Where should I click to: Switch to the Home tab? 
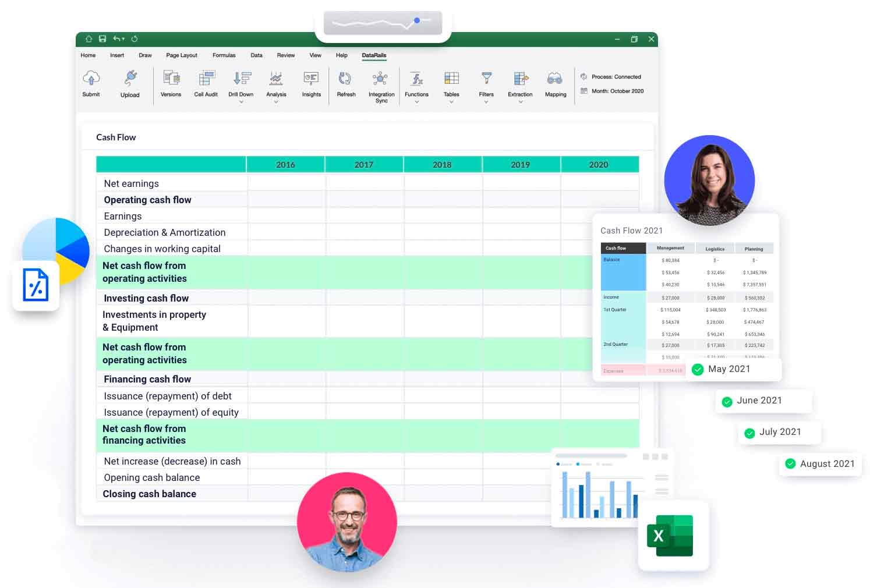[88, 55]
